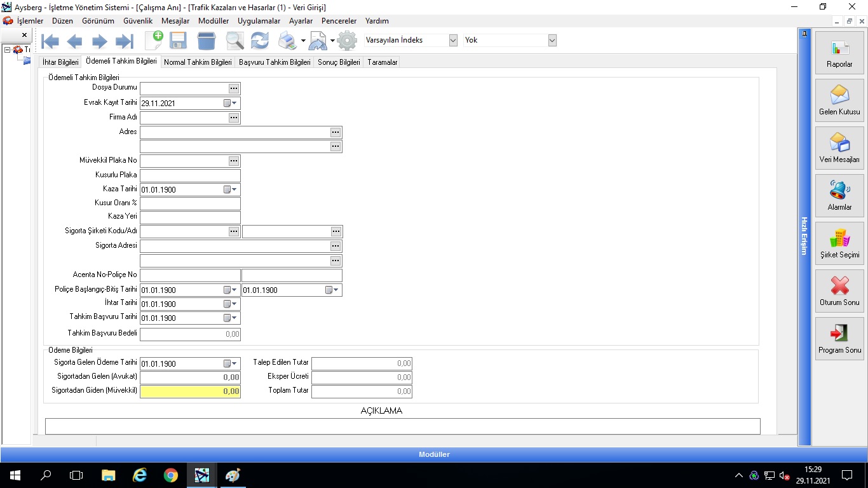The height and width of the screenshot is (488, 868).
Task: Click Dosya Durumu ellipsis button
Action: pyautogui.click(x=234, y=88)
